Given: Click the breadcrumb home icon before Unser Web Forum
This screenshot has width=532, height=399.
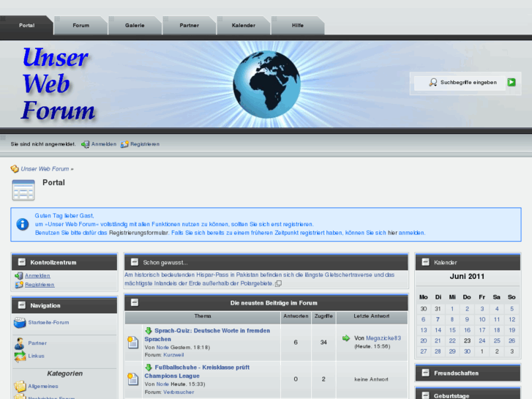Looking at the screenshot, I should pyautogui.click(x=15, y=169).
